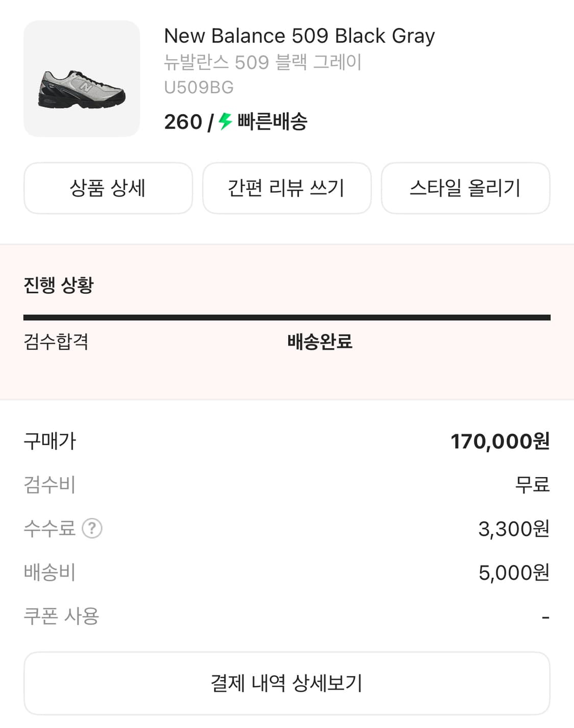Select the 검수합격 status step
The image size is (574, 728).
[x=56, y=342]
